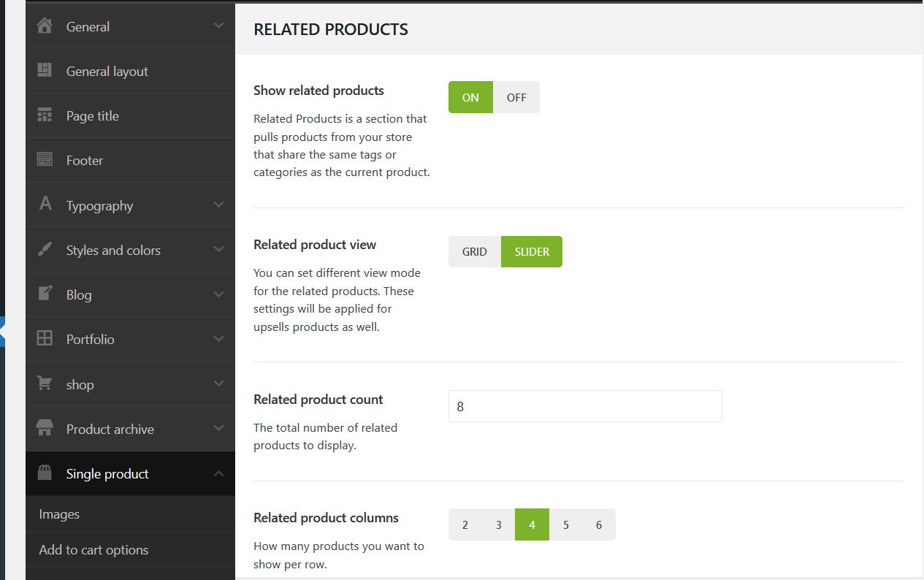This screenshot has width=924, height=580.
Task: Click the shop cart icon
Action: [45, 384]
